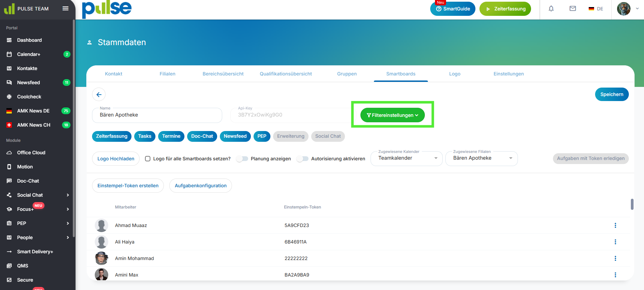Click the Doc-Chat sidebar icon
Viewport: 644px width, 290px height.
pyautogui.click(x=9, y=181)
